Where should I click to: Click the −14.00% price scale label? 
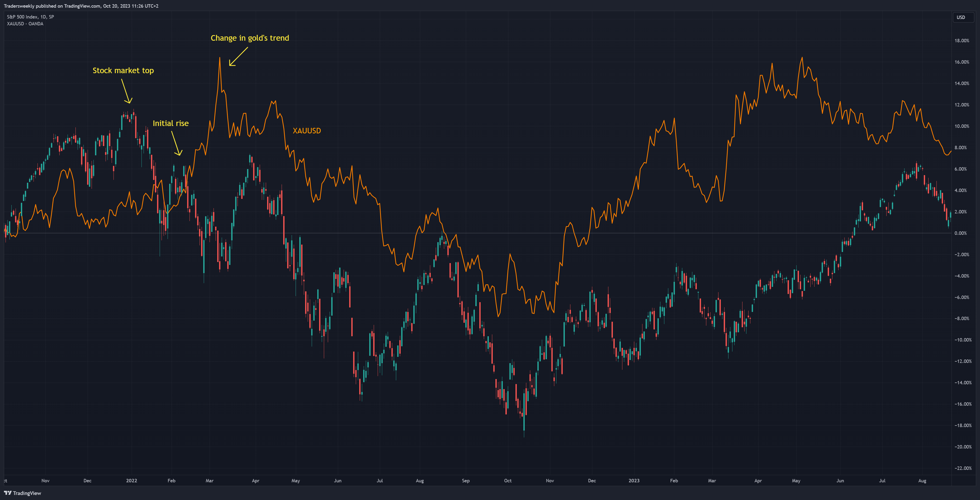[x=963, y=383]
